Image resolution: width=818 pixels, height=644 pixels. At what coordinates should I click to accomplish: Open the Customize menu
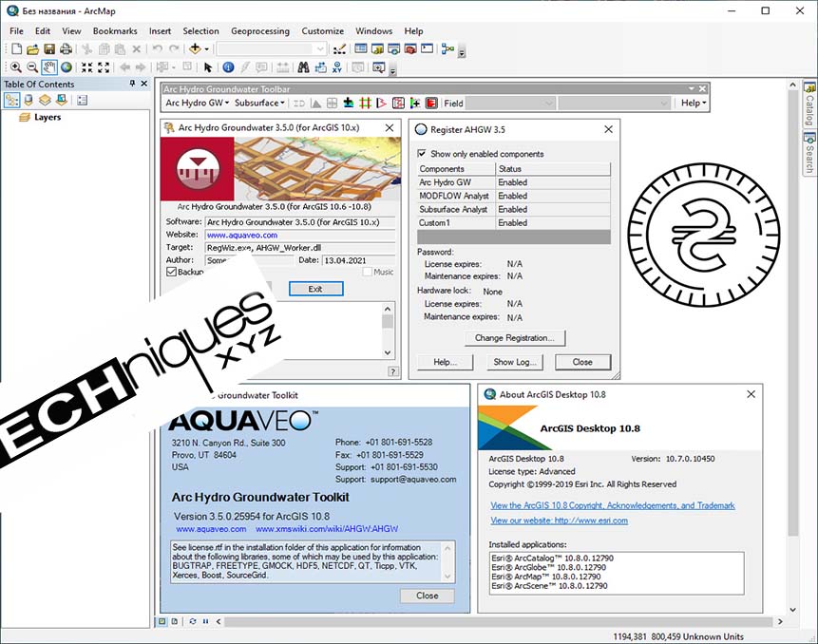(322, 31)
